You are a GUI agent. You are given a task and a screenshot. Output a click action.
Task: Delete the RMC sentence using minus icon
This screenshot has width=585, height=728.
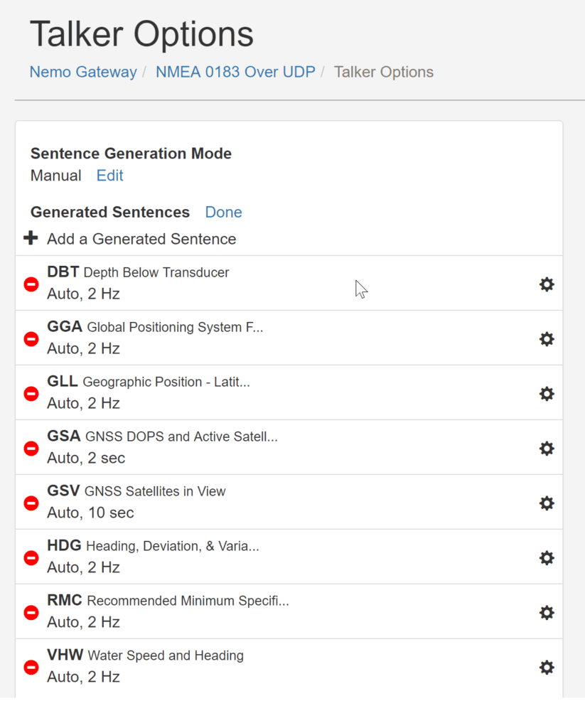point(31,613)
